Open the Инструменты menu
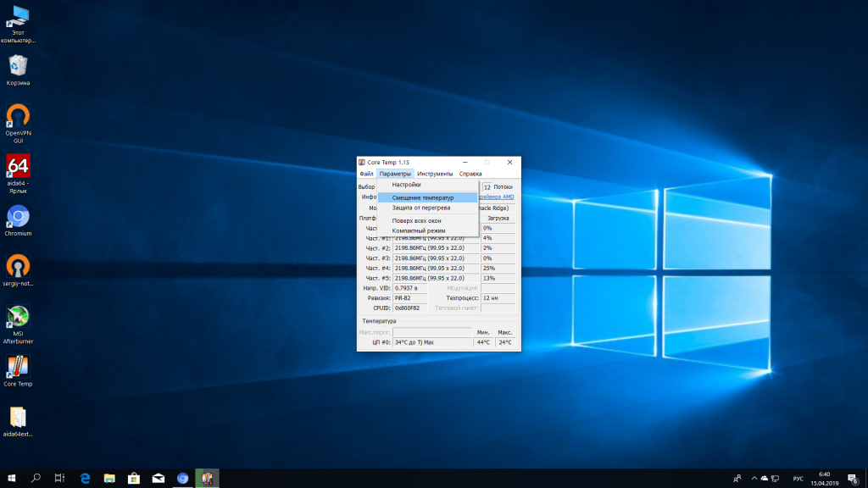The height and width of the screenshot is (488, 868). pos(434,174)
